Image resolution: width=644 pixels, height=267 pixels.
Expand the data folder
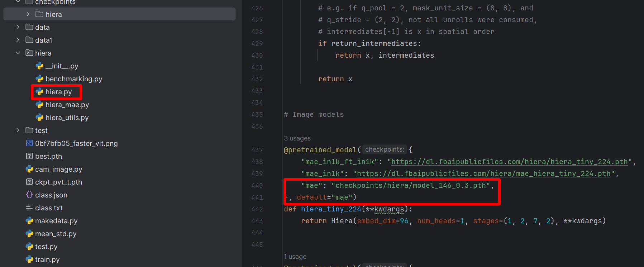[x=18, y=27]
